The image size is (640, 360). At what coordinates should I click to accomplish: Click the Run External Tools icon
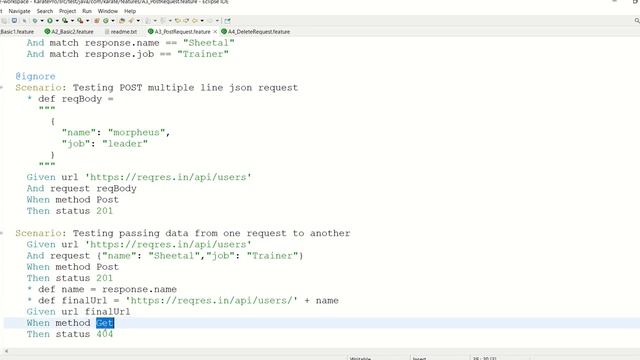pyautogui.click(x=80, y=20)
